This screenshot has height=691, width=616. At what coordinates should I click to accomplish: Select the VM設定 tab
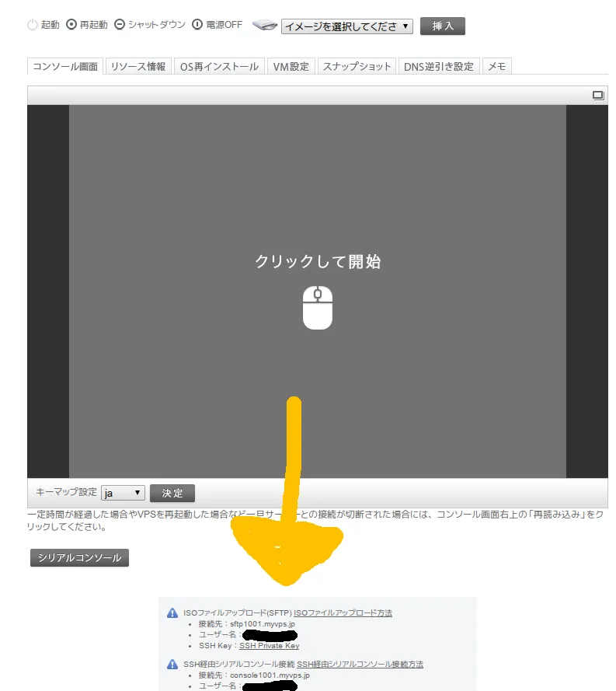(x=291, y=67)
